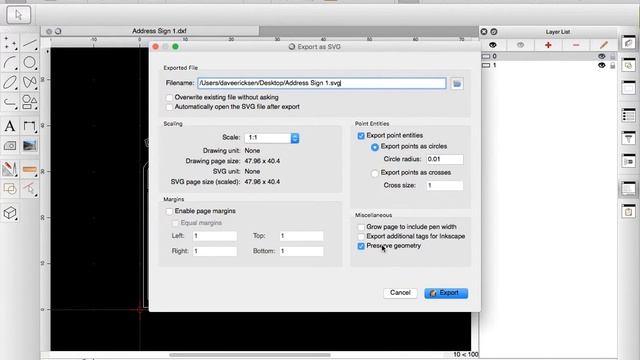This screenshot has height=360, width=640.
Task: Toggle lock on layer 0
Action: pyautogui.click(x=613, y=56)
